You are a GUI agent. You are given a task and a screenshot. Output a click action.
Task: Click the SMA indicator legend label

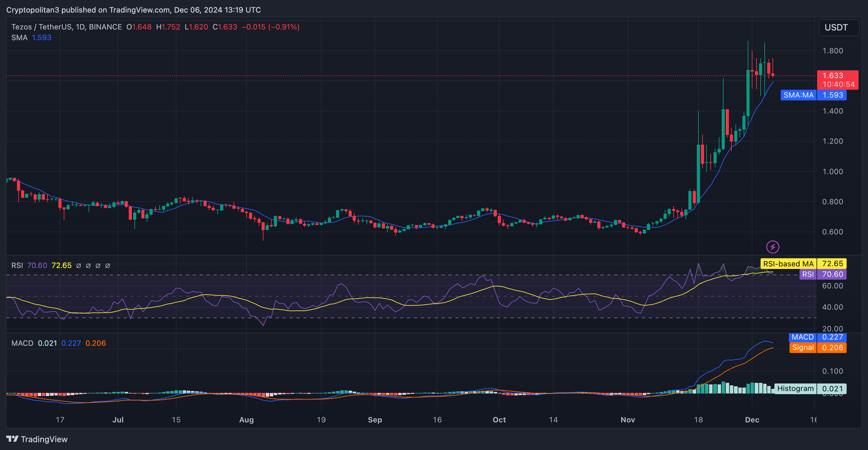[x=19, y=38]
